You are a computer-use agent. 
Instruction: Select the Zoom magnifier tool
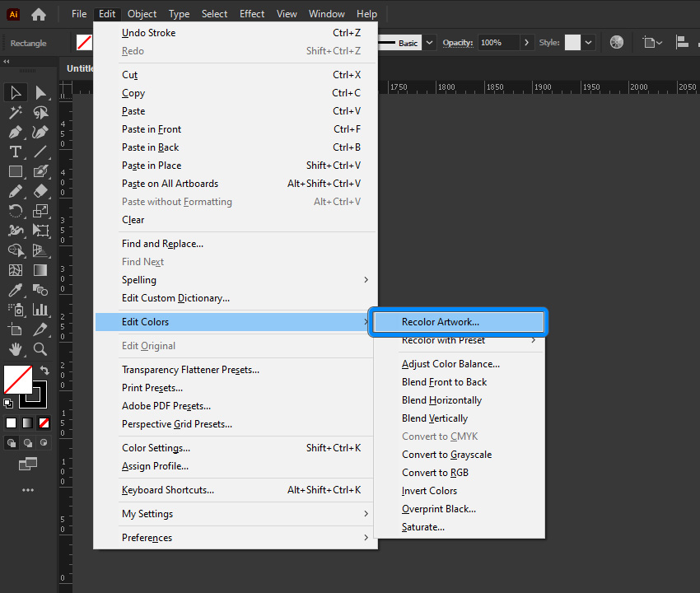point(40,349)
